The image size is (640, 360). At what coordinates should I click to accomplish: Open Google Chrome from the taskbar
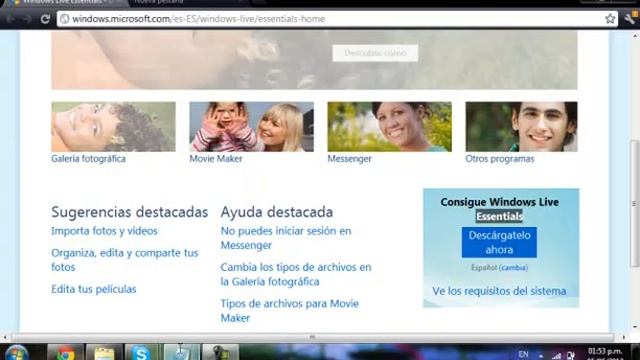coord(65,353)
